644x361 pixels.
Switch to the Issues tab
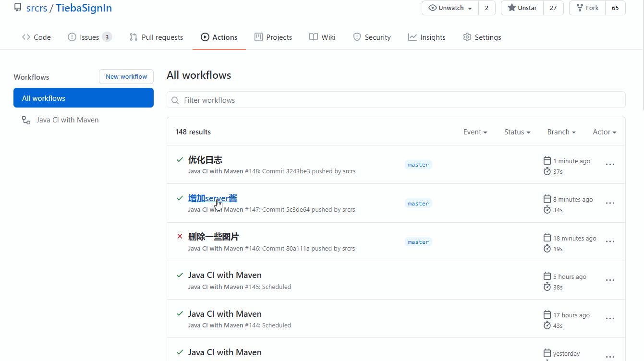(x=90, y=37)
